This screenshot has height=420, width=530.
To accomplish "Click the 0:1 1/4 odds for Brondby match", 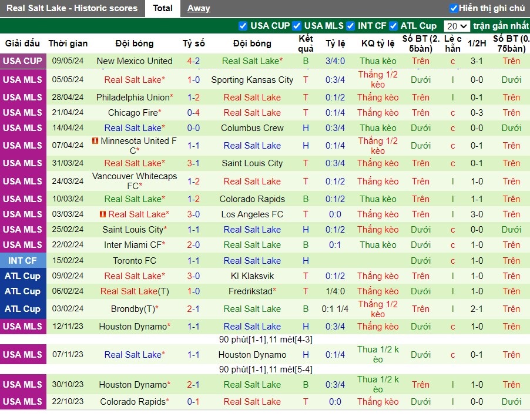I will coord(335,309).
